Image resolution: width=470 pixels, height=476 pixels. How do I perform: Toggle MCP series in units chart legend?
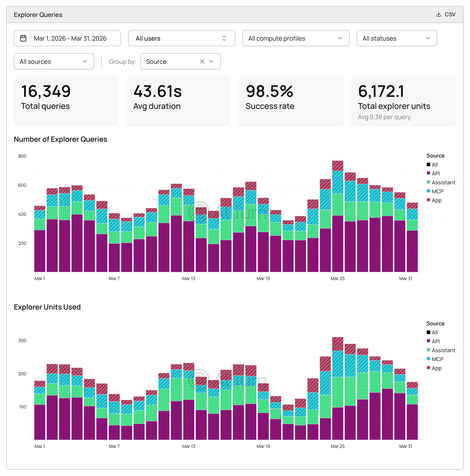tap(437, 359)
